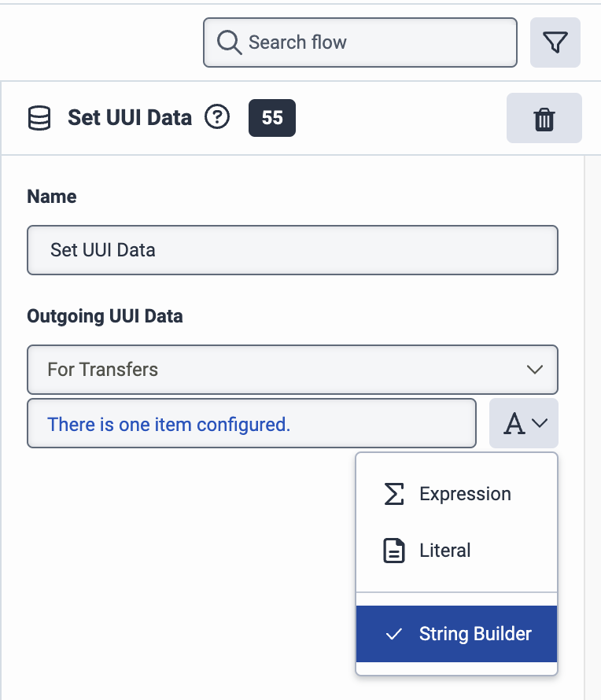Open the For Transfers dropdown
601x700 pixels.
292,370
